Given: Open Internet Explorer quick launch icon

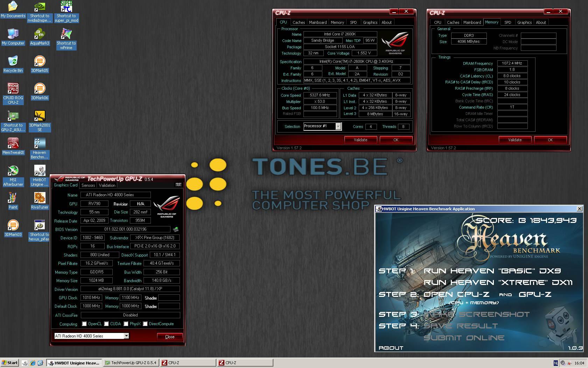Looking at the screenshot, I should [x=33, y=363].
